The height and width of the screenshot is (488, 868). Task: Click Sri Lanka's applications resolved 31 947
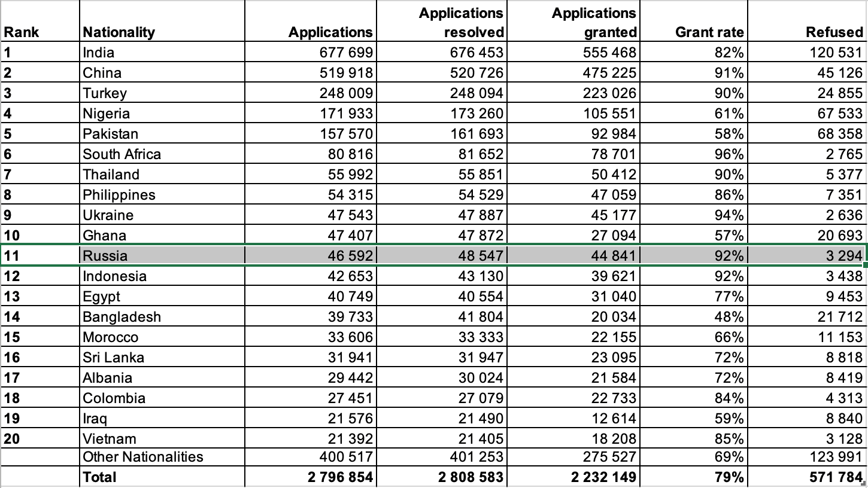(442, 358)
